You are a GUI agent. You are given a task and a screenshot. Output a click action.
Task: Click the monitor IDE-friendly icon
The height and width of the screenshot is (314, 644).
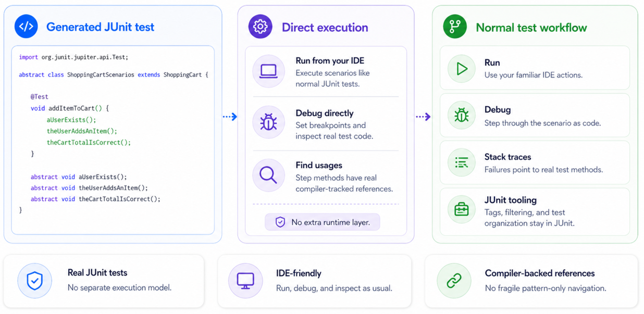pos(245,281)
